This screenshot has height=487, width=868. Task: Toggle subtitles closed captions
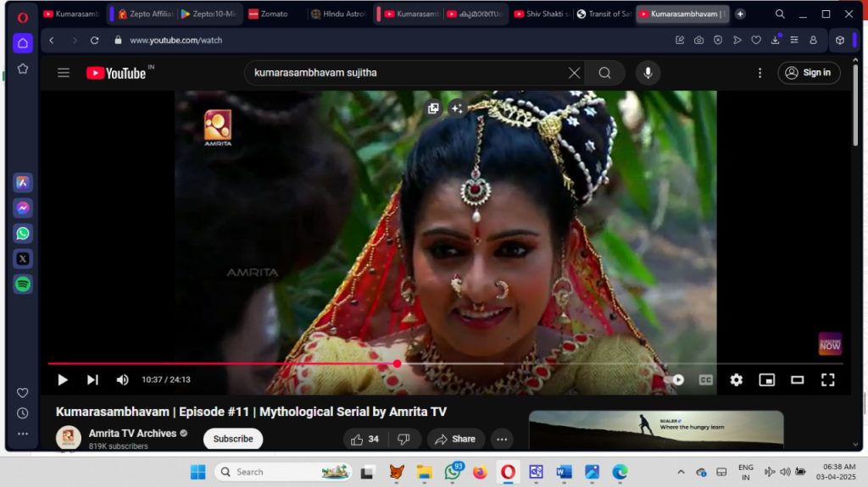705,379
